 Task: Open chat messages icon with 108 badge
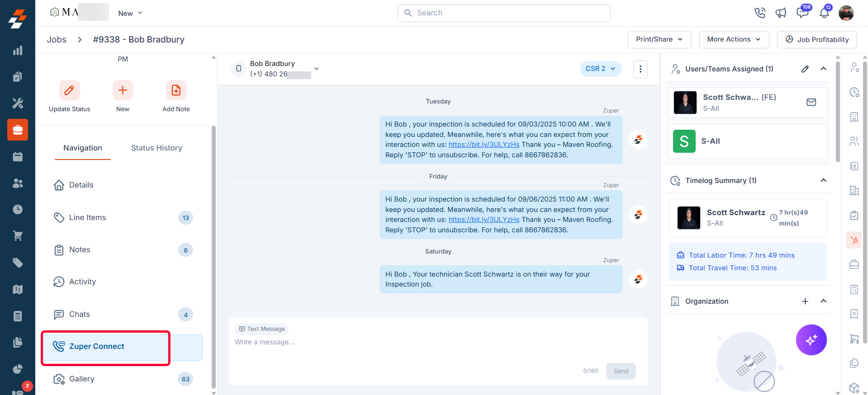(803, 12)
